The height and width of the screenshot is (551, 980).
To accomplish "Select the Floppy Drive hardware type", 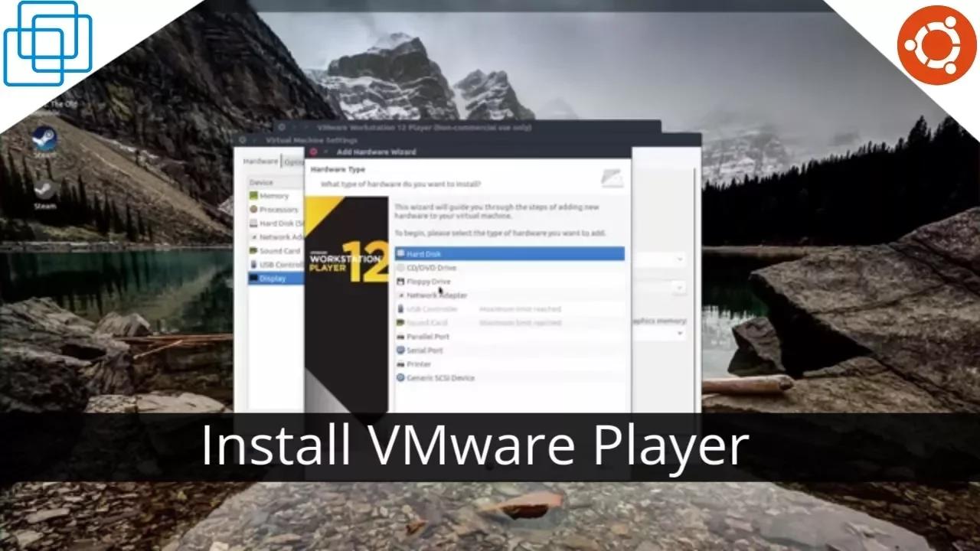I will click(429, 281).
